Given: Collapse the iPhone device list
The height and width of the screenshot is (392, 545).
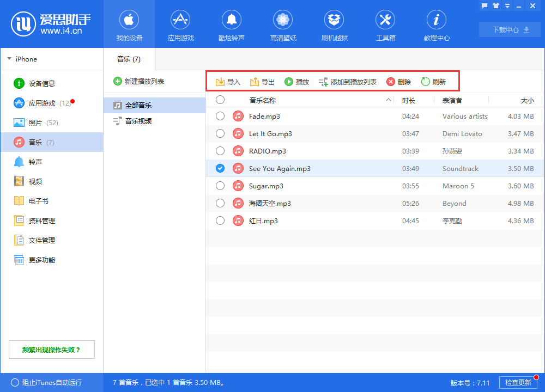Looking at the screenshot, I should pos(9,59).
